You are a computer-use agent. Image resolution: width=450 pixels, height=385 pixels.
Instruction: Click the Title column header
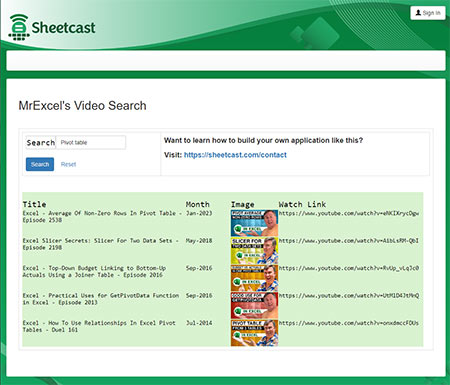34,204
